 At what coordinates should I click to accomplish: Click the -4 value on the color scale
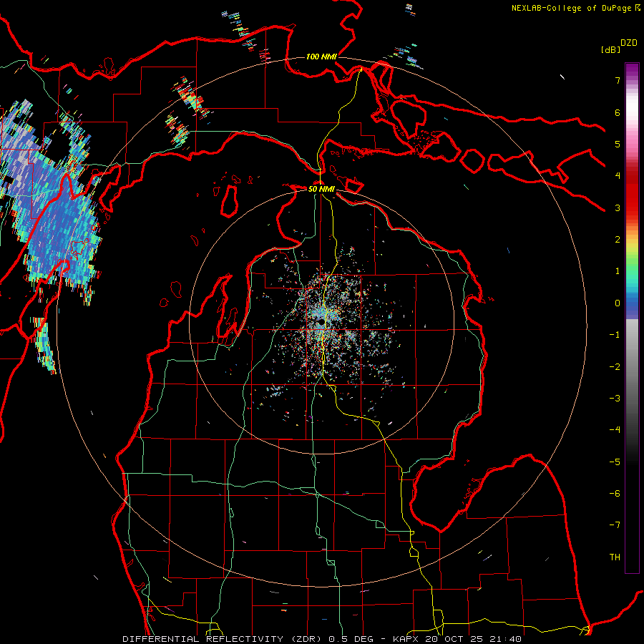tap(615, 430)
